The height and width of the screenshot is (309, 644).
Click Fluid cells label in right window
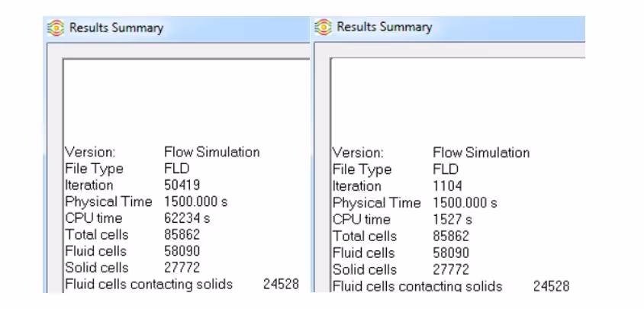coord(363,253)
